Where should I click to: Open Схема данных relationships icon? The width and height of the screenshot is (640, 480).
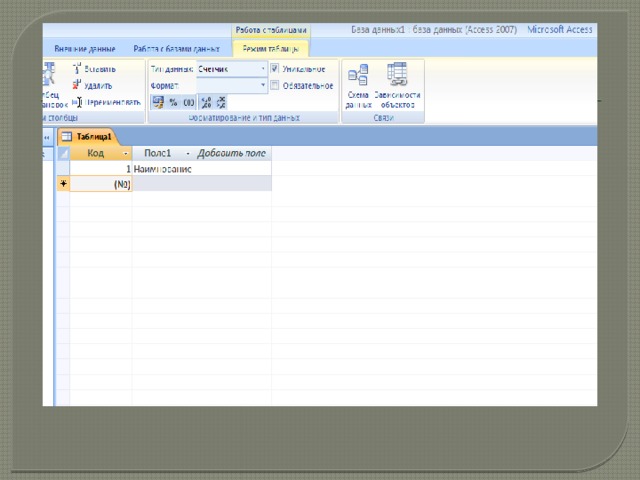[358, 75]
